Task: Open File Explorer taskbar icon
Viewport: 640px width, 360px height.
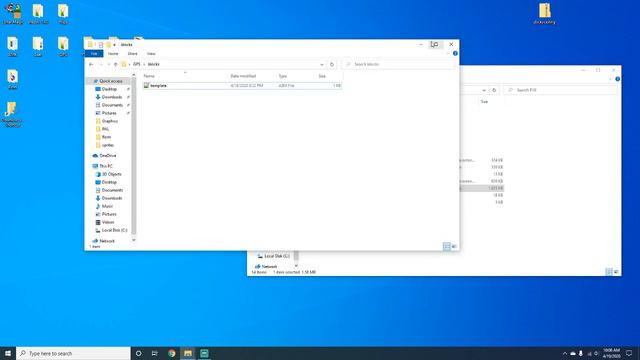Action: [188, 353]
